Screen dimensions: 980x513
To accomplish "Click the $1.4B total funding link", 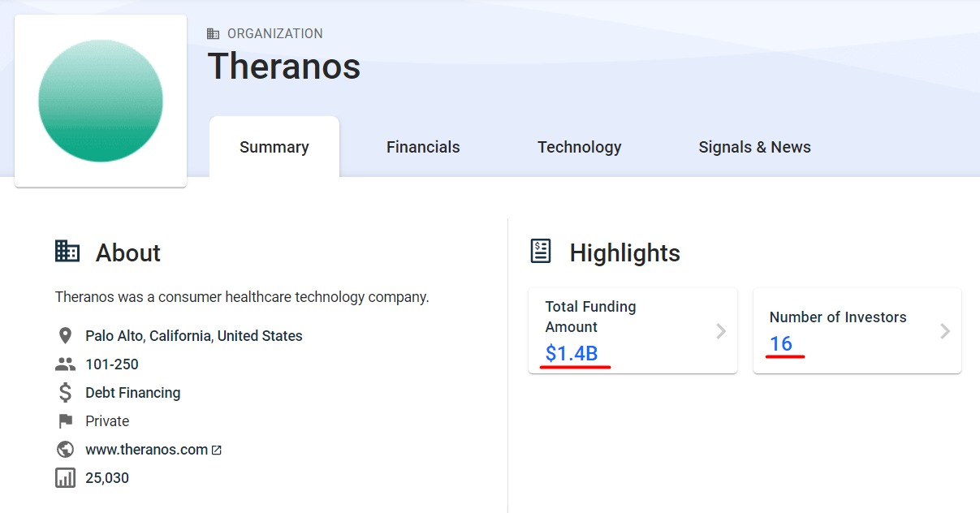I will 572,353.
